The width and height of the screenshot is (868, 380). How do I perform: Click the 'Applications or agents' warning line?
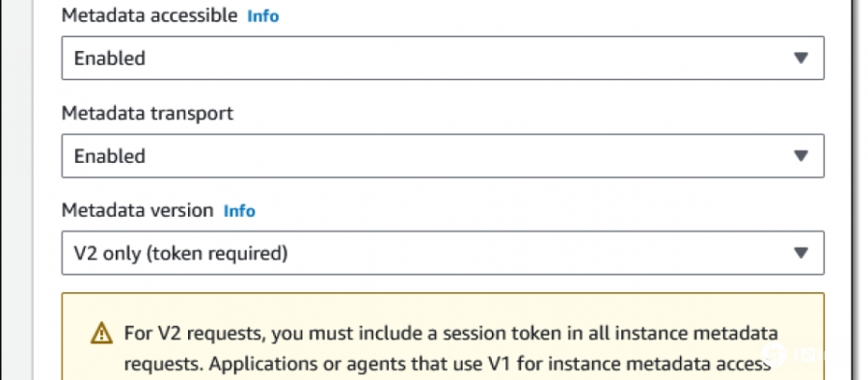448,364
